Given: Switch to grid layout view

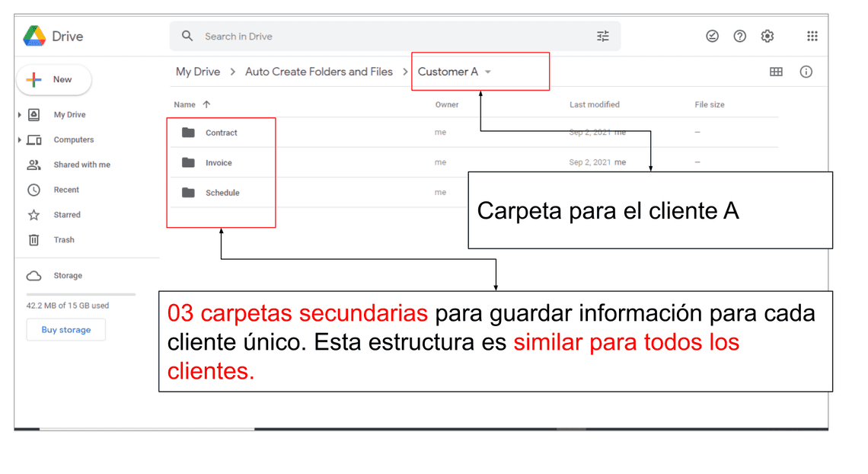Looking at the screenshot, I should pyautogui.click(x=776, y=72).
